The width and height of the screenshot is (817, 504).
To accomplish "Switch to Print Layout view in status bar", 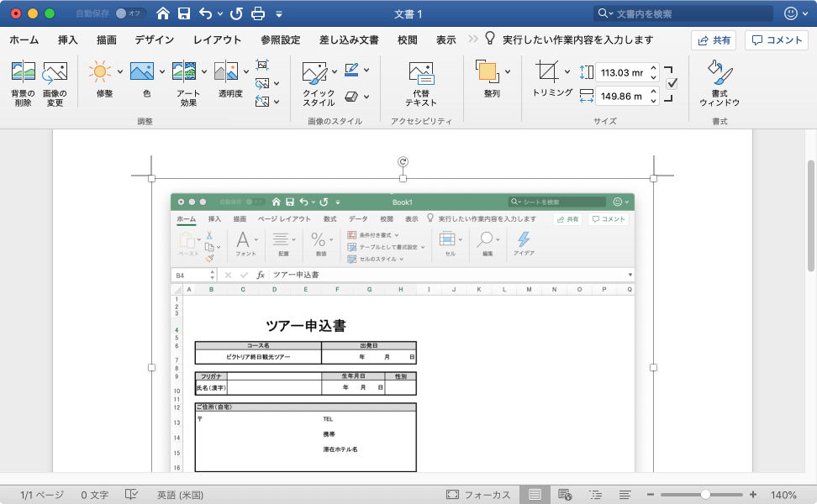I will (x=535, y=494).
